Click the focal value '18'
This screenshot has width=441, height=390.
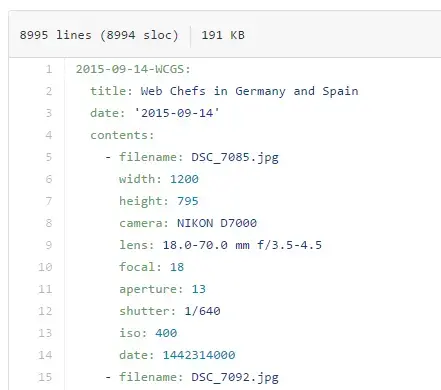[x=177, y=267]
